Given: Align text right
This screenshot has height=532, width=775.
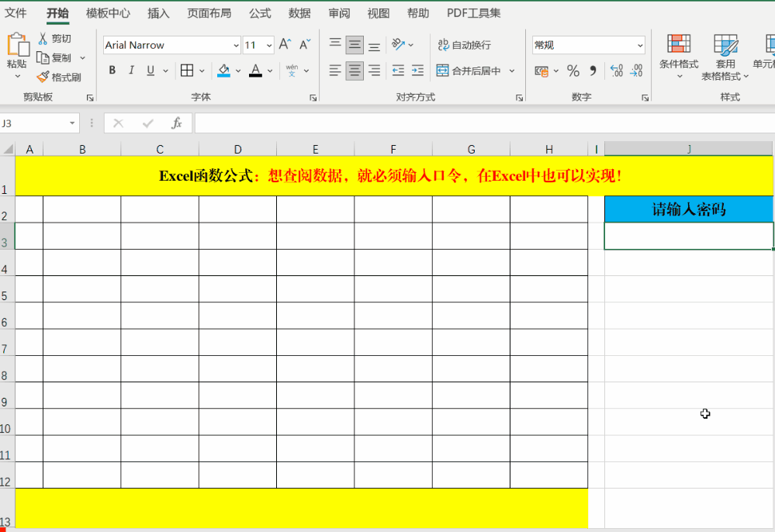Looking at the screenshot, I should click(374, 71).
